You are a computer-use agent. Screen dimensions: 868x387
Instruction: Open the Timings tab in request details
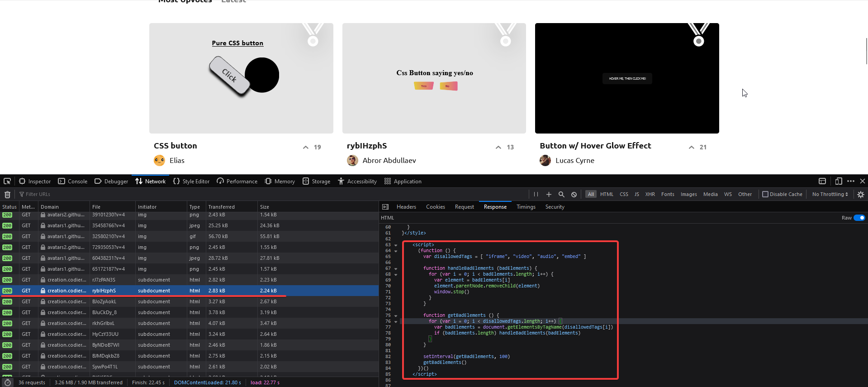tap(526, 207)
